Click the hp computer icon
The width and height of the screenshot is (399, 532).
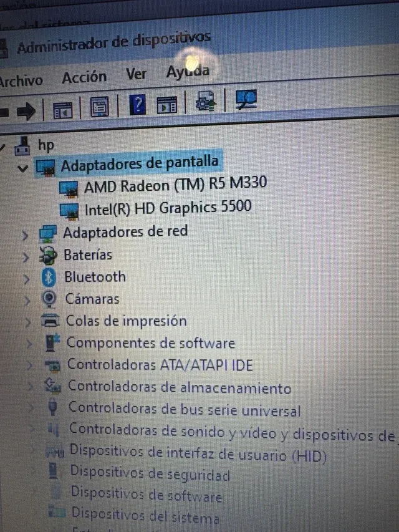coord(22,146)
